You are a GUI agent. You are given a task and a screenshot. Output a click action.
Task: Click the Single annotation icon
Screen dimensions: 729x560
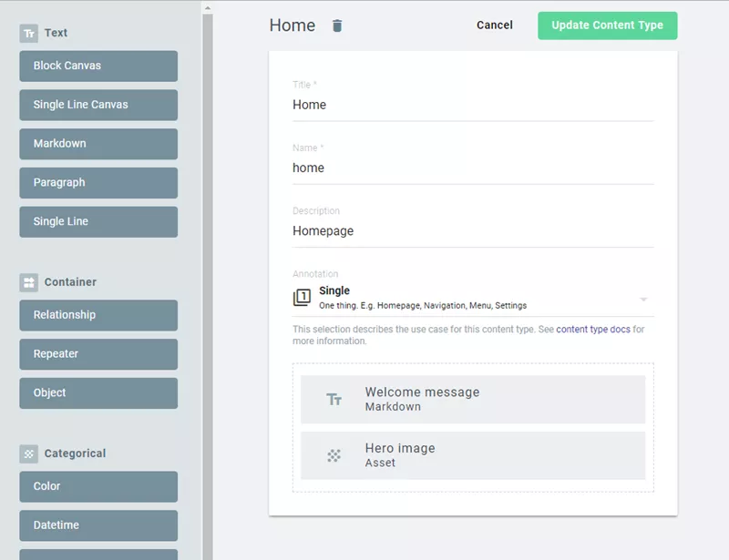tap(302, 298)
